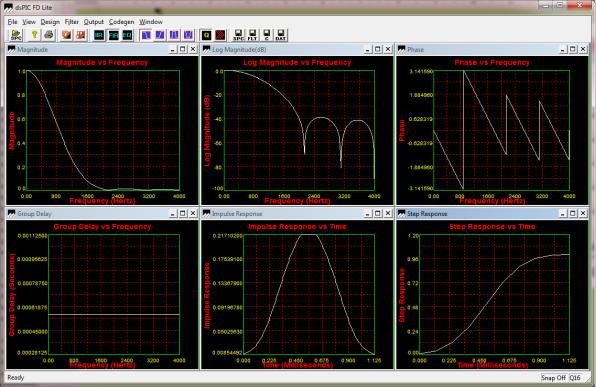
Task: Open the Window menu
Action: [151, 22]
